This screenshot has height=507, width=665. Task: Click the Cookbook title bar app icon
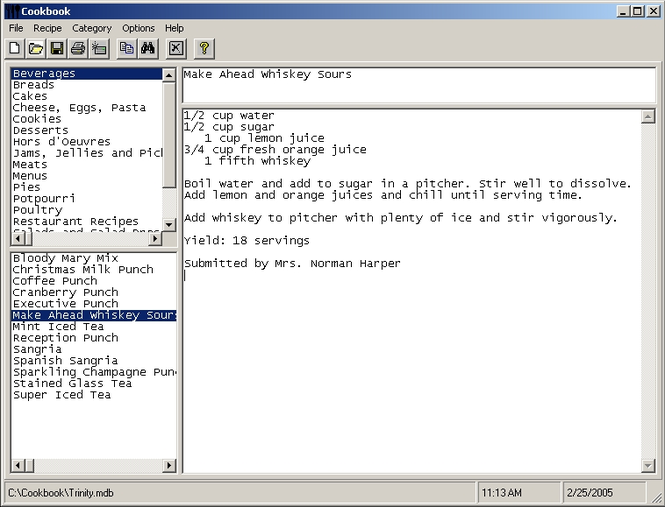(x=13, y=11)
